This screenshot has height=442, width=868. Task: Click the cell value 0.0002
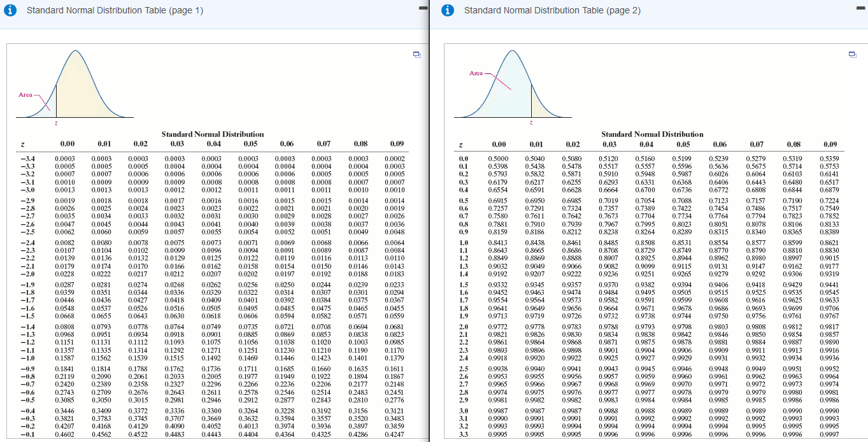(x=395, y=158)
